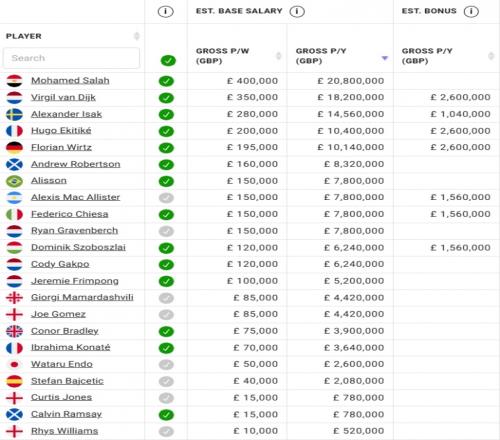The height and width of the screenshot is (440, 500).
Task: Open Dominik Szoboszlai player page
Action: [78, 247]
